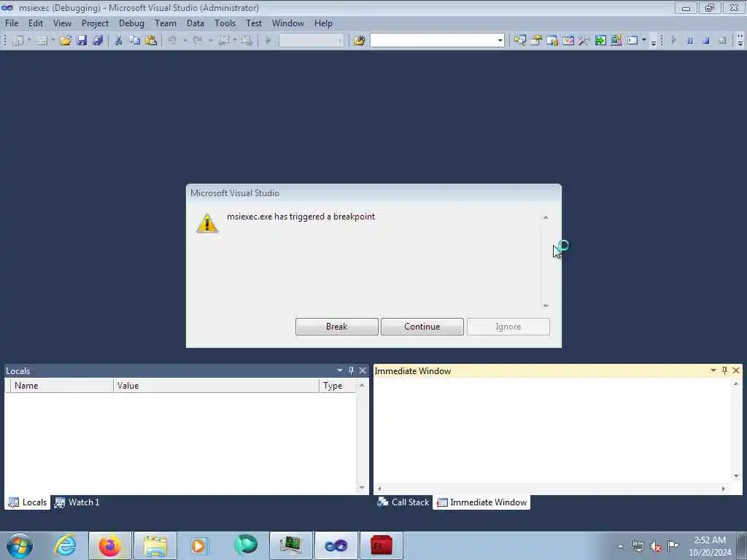This screenshot has height=560, width=747.
Task: Open the Find combo box dropdown arrow
Action: click(x=500, y=41)
